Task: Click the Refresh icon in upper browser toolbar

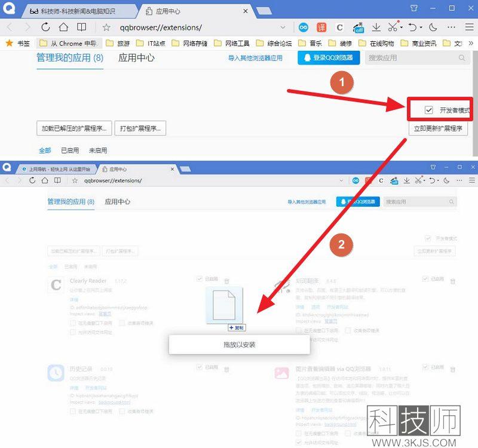Action: (x=45, y=27)
